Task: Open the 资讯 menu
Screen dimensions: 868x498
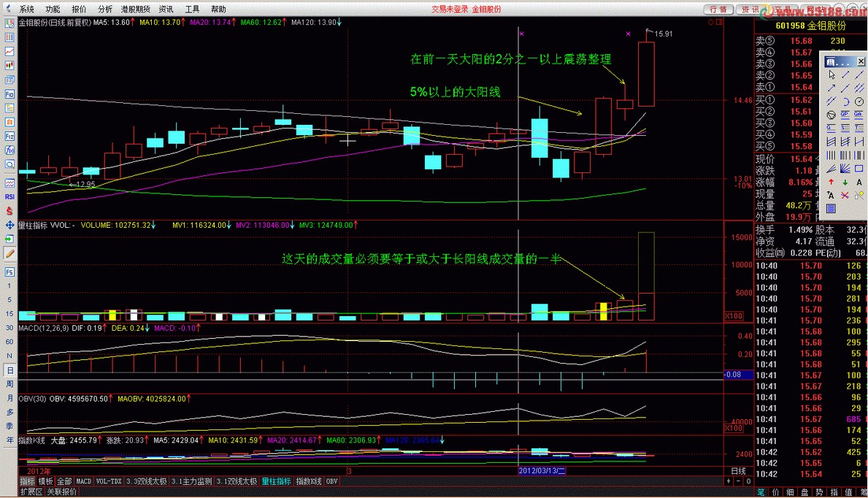Action: pyautogui.click(x=166, y=9)
